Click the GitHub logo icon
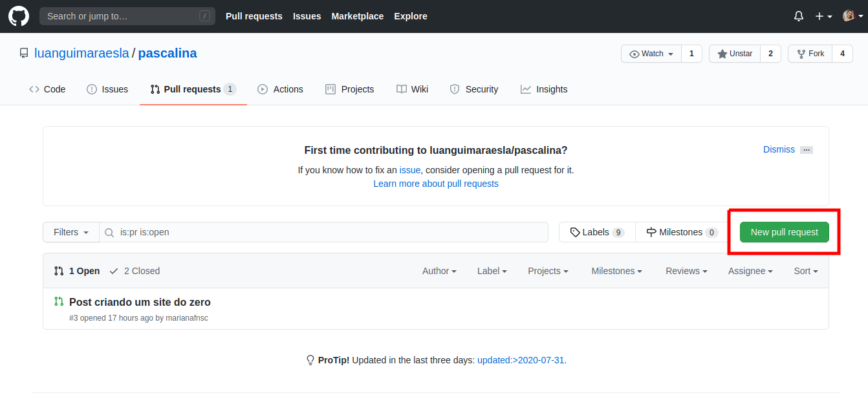Image resolution: width=868 pixels, height=395 pixels. coord(19,16)
